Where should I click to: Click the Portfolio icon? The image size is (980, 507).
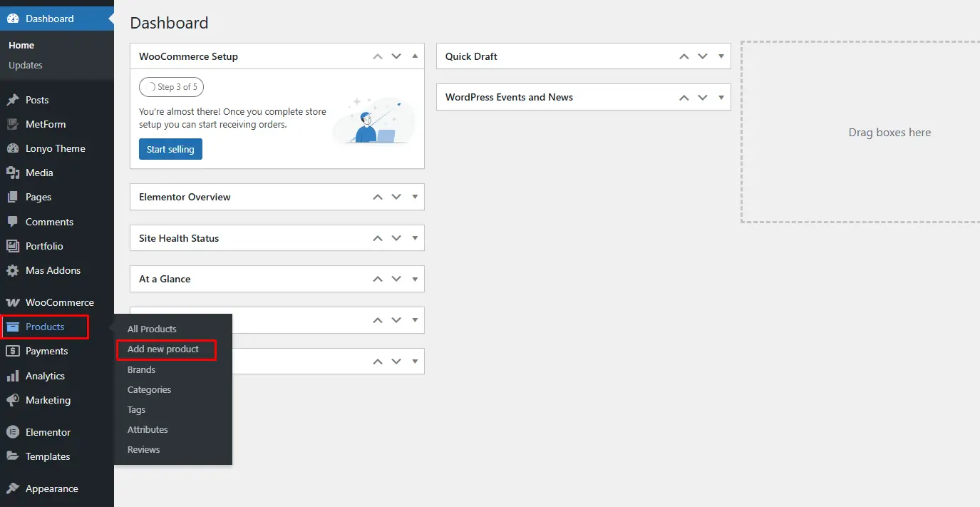(x=13, y=246)
